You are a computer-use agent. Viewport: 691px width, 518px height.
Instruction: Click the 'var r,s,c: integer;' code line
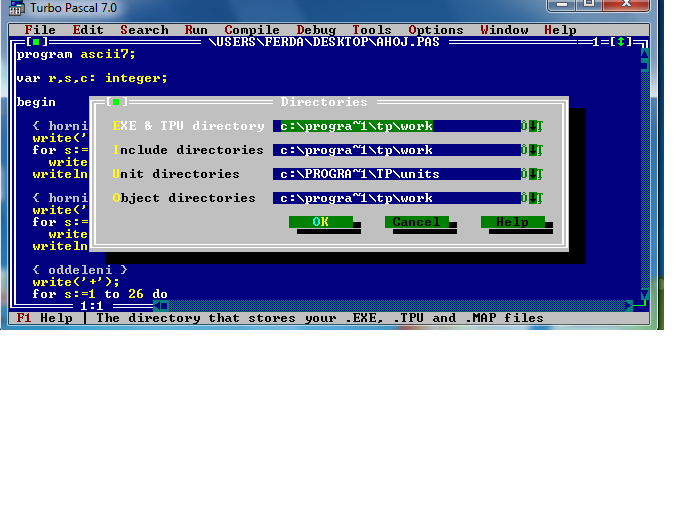(x=92, y=78)
